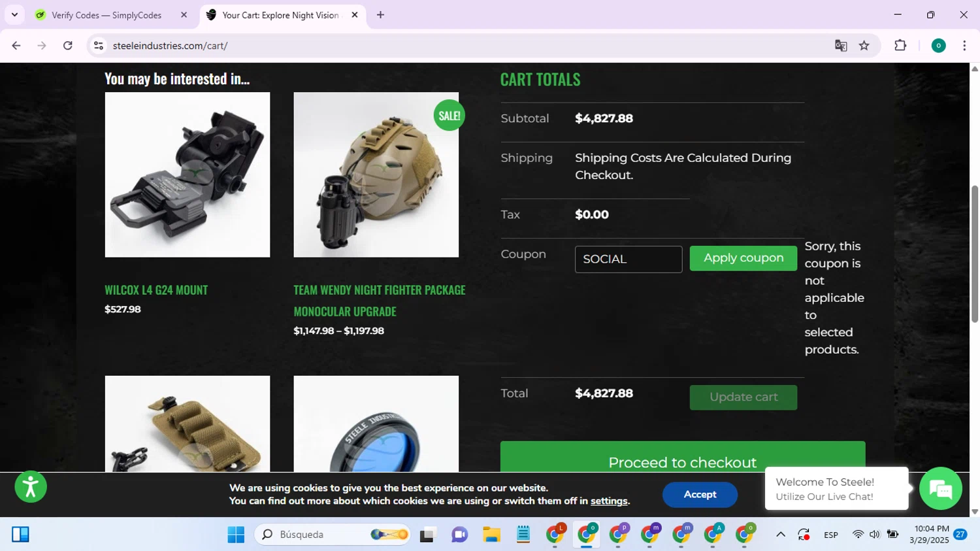Open the Windows widgets panel icon

pos(20,535)
